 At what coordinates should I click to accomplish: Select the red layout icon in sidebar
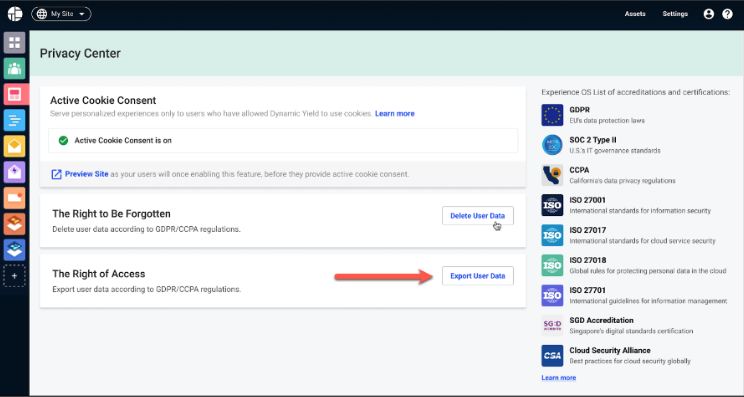14,94
